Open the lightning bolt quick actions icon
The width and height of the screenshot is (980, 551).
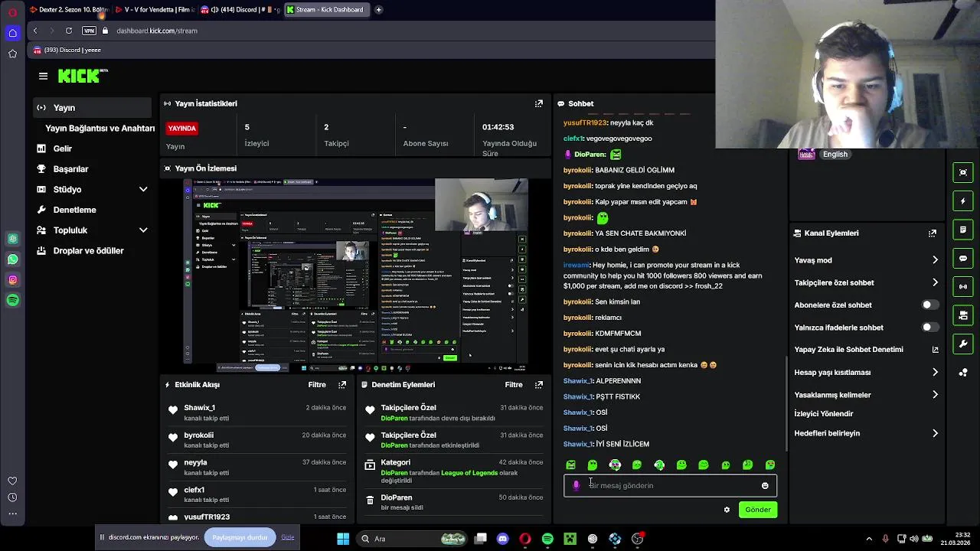(x=963, y=201)
